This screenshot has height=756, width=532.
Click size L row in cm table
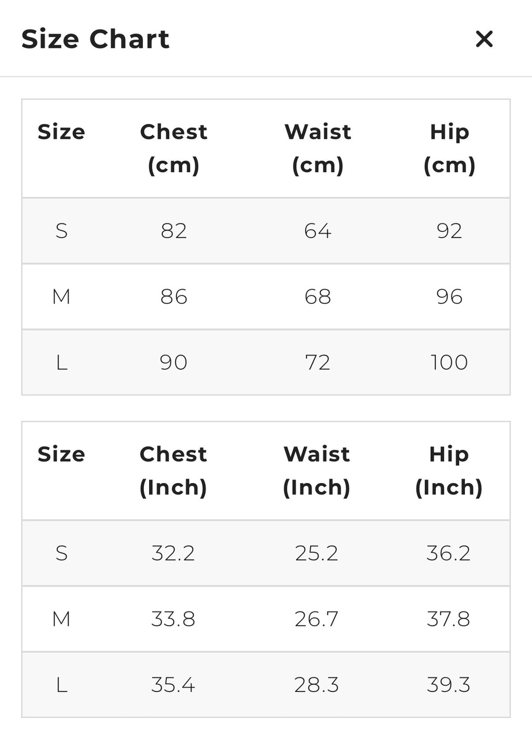[61, 362]
